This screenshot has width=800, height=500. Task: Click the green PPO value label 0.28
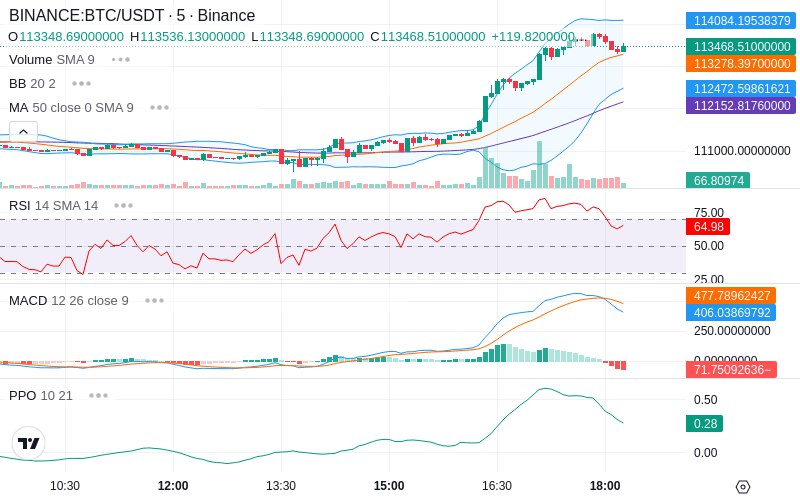[704, 423]
